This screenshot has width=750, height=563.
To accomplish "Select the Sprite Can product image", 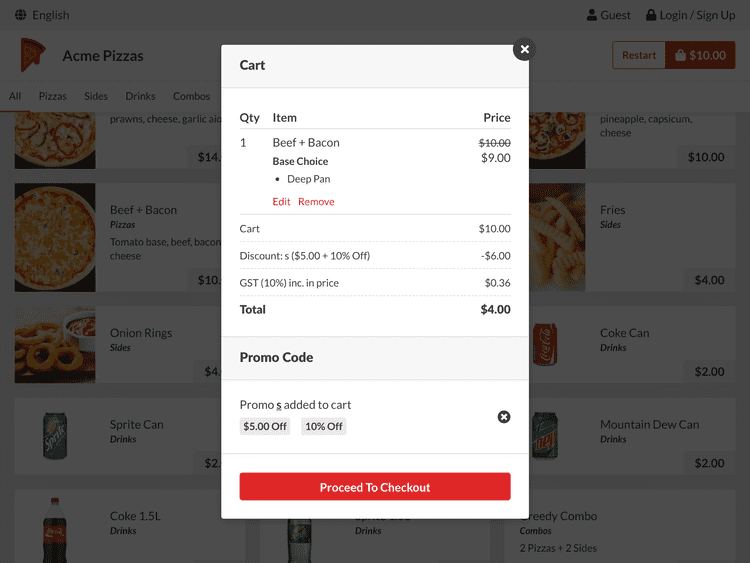I will click(55, 436).
